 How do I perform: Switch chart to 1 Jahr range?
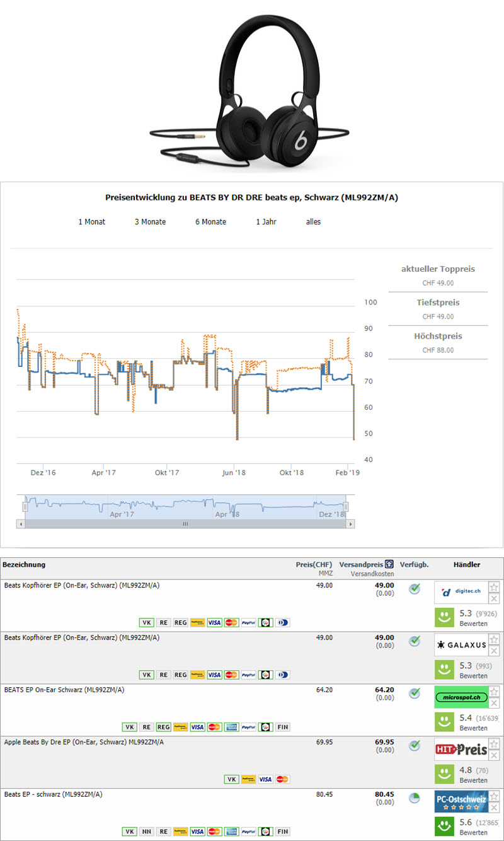[x=266, y=222]
